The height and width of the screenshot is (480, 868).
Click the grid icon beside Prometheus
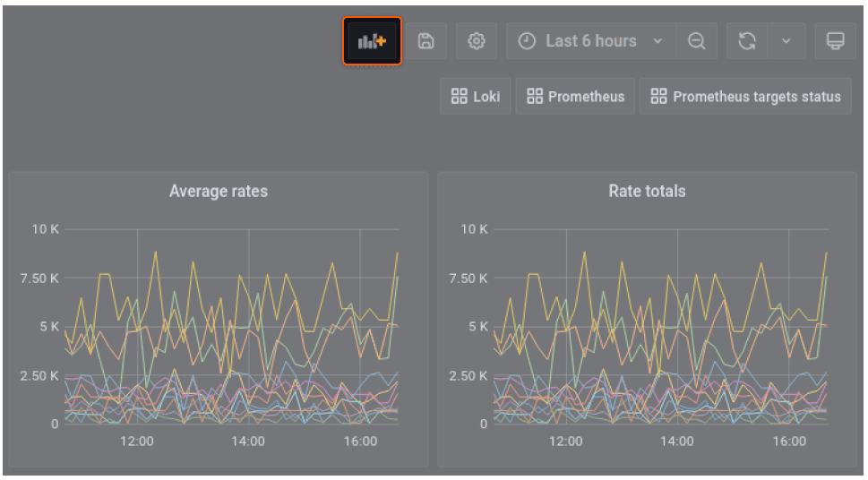535,97
